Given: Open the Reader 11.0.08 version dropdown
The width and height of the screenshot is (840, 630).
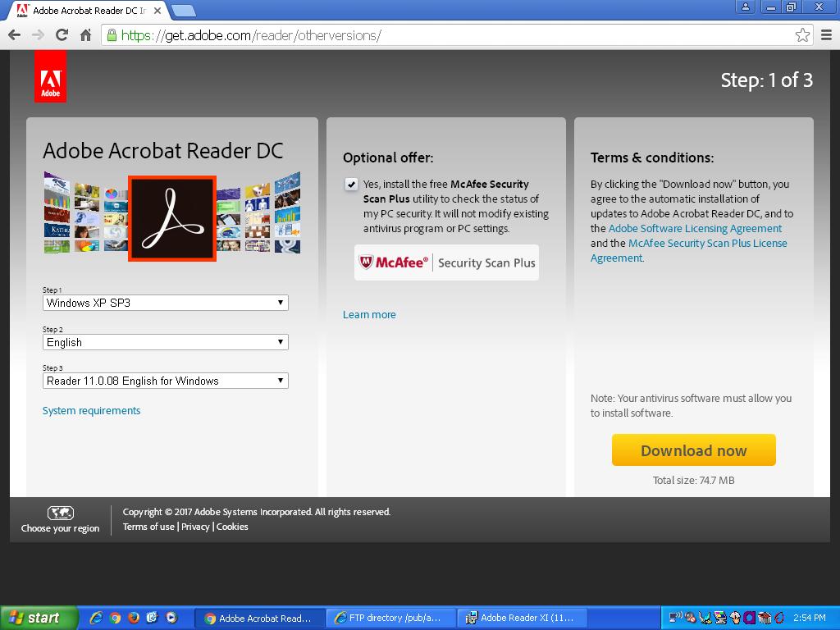Looking at the screenshot, I should pyautogui.click(x=166, y=381).
